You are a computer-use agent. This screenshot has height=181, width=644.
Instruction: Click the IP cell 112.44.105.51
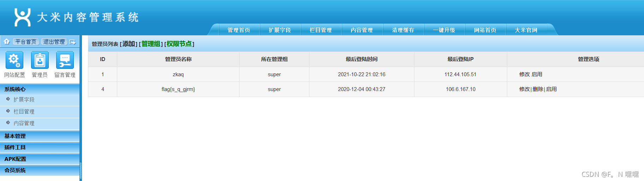coord(461,74)
